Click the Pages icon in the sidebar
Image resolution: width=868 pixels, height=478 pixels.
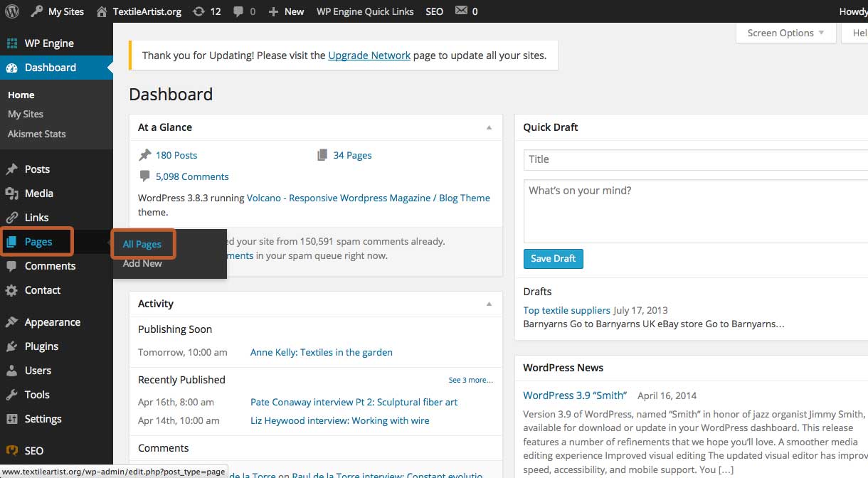[11, 242]
